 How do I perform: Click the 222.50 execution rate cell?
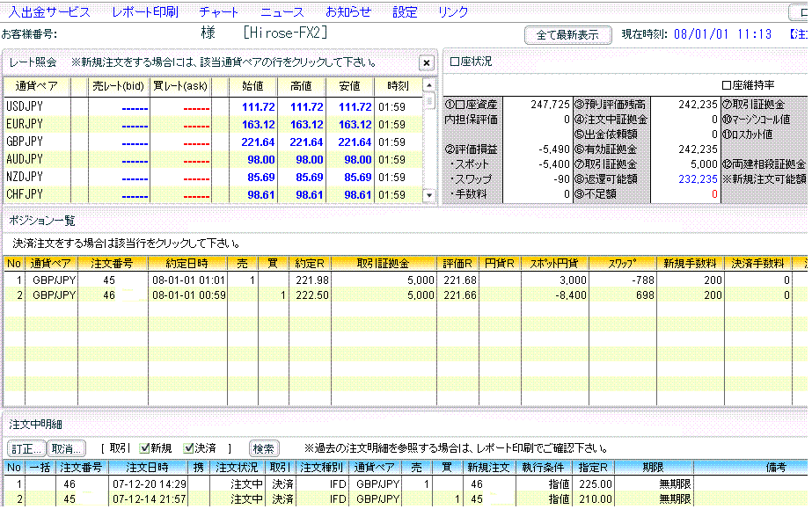point(312,295)
